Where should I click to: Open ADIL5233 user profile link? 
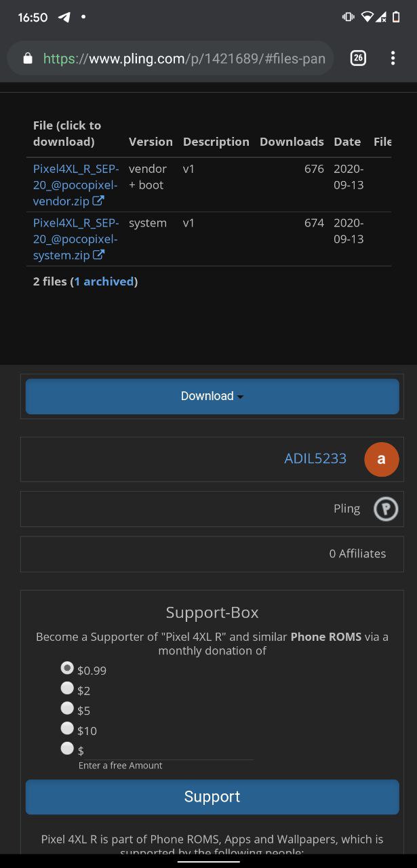click(x=315, y=459)
